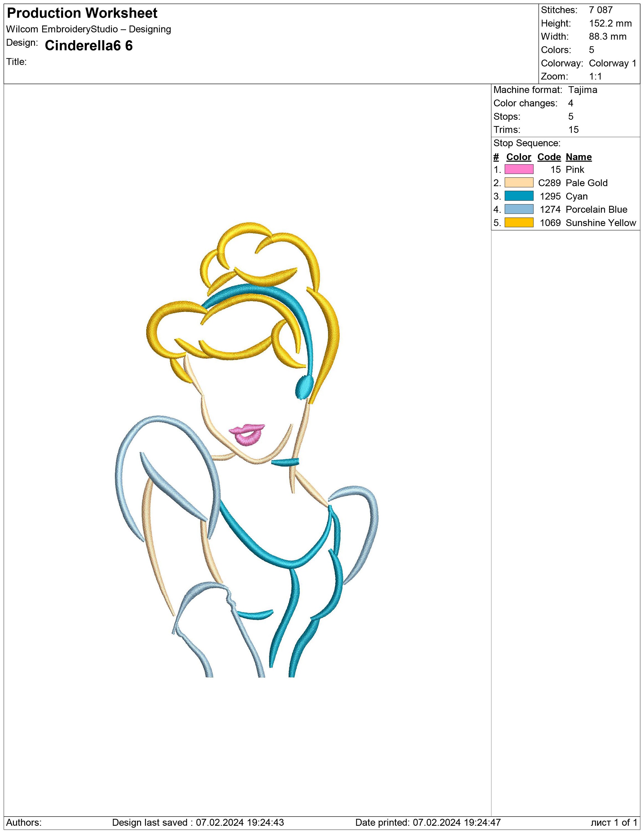
Task: Click stop number "4." in the sequence
Action: click(x=497, y=210)
